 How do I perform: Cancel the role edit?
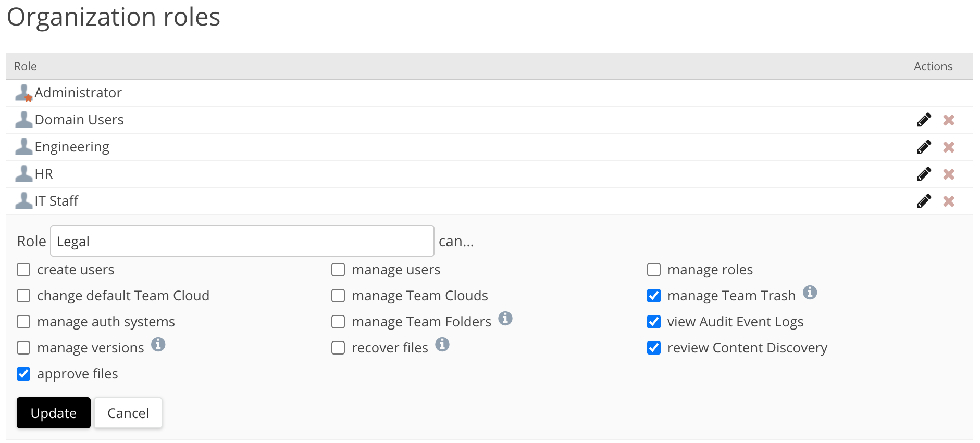click(x=128, y=413)
